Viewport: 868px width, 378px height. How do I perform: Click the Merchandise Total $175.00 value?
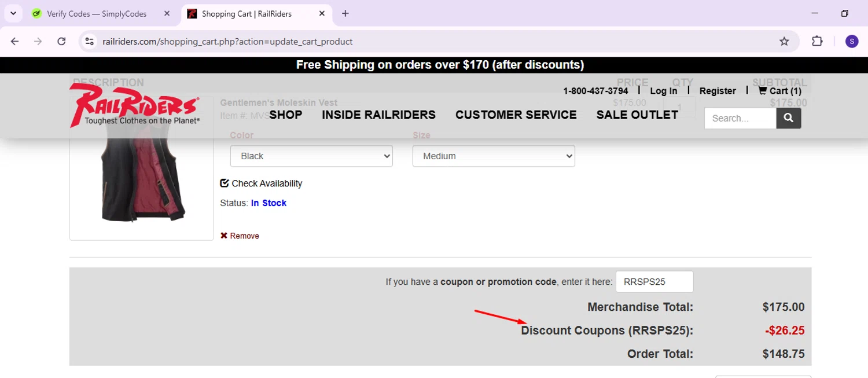click(x=784, y=307)
